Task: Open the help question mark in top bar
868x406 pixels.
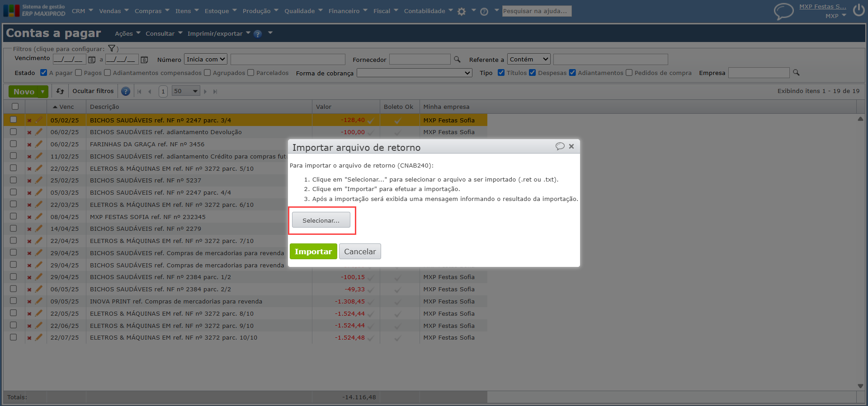Action: (x=484, y=11)
